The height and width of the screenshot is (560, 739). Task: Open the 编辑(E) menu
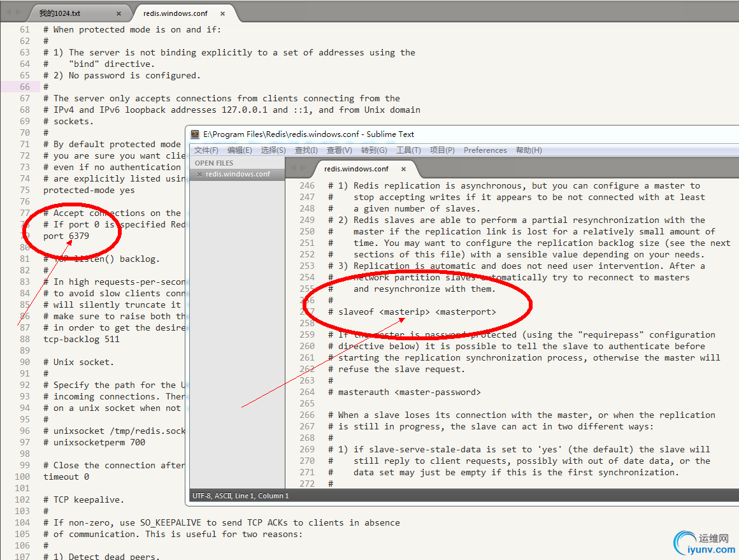tap(240, 150)
